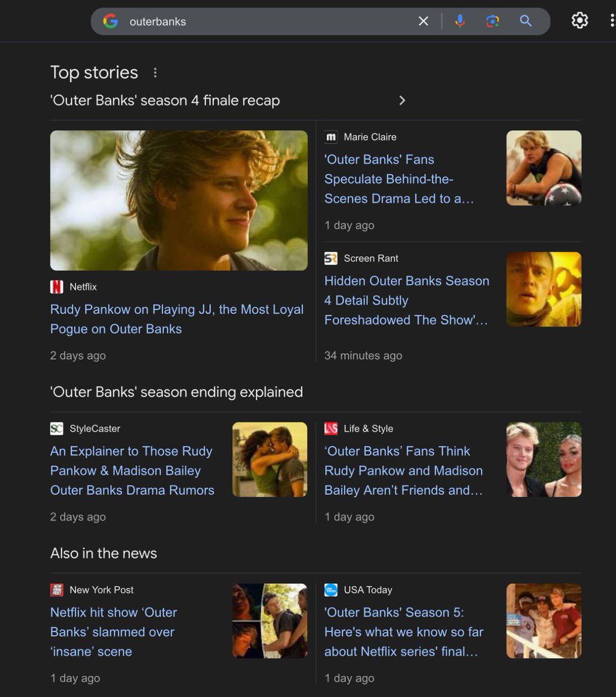Click 'Also in the news' heading
Image resolution: width=616 pixels, height=697 pixels.
click(103, 554)
